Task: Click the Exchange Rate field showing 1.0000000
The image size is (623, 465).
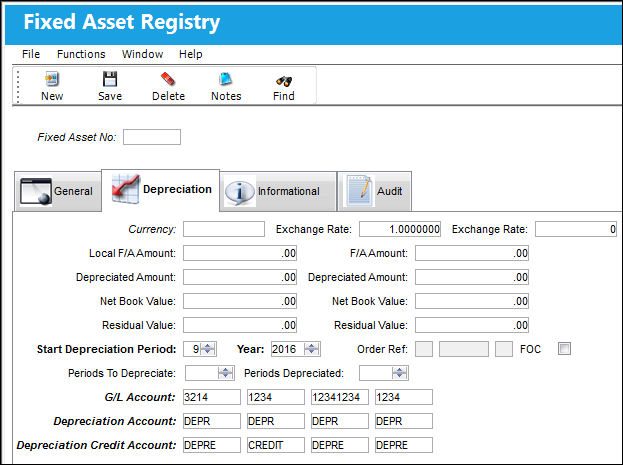Action: [400, 229]
